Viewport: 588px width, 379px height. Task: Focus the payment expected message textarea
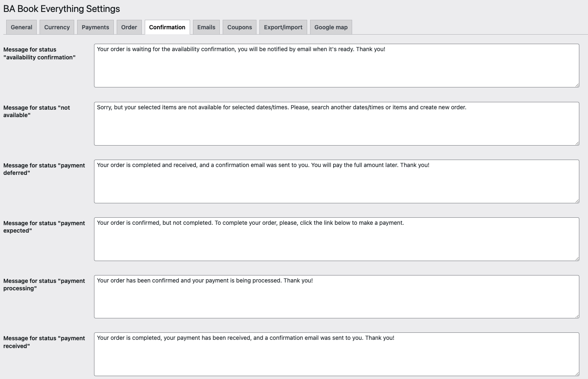[336, 239]
